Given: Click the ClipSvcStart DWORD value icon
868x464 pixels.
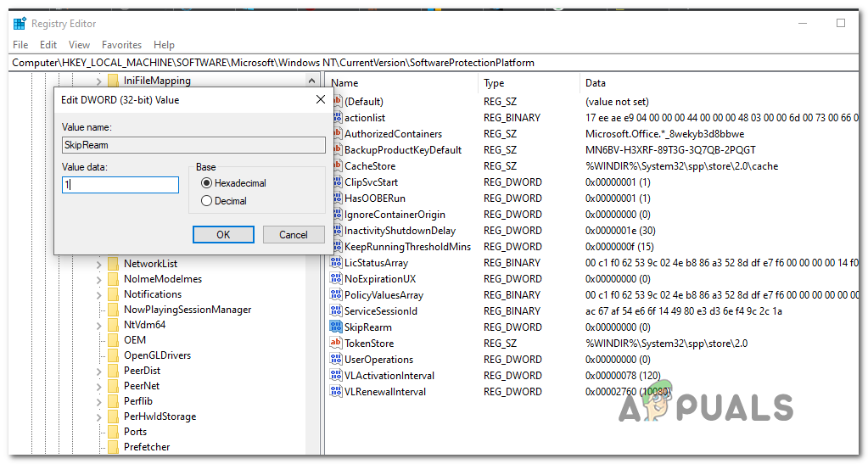Looking at the screenshot, I should click(337, 182).
